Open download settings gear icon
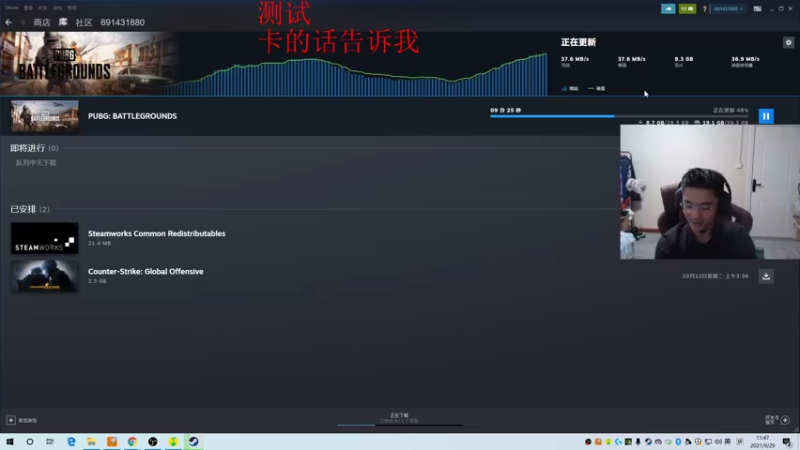Screen dimensions: 800x450 pyautogui.click(x=788, y=42)
